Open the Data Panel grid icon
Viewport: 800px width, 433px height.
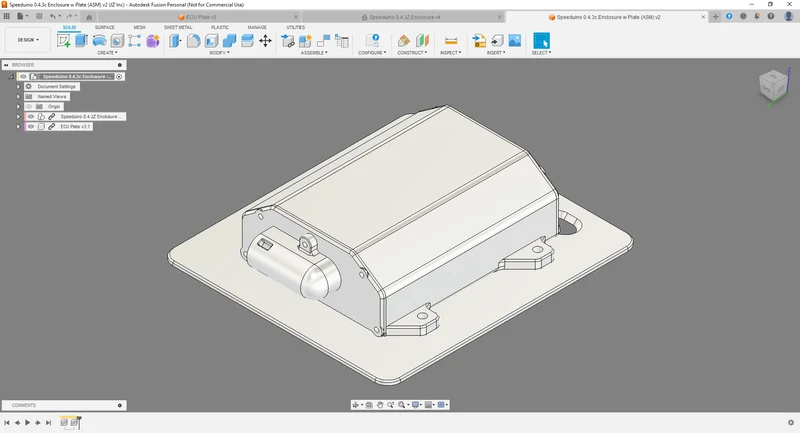point(7,16)
